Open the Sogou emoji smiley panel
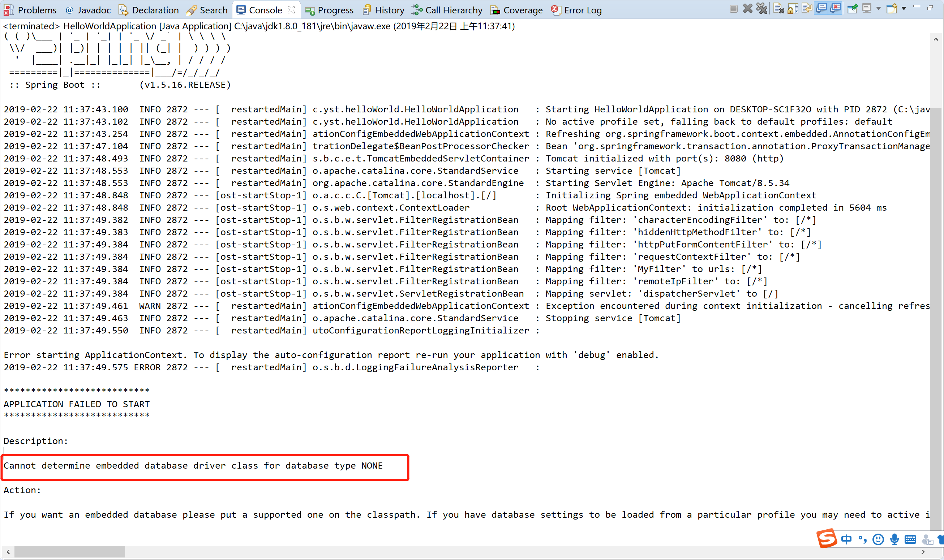 click(x=878, y=540)
